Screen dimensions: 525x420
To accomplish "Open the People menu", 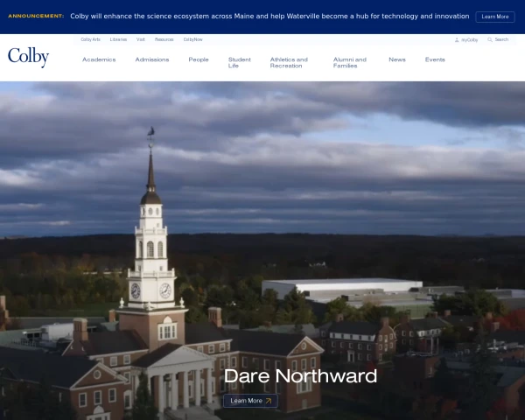I will pyautogui.click(x=199, y=59).
